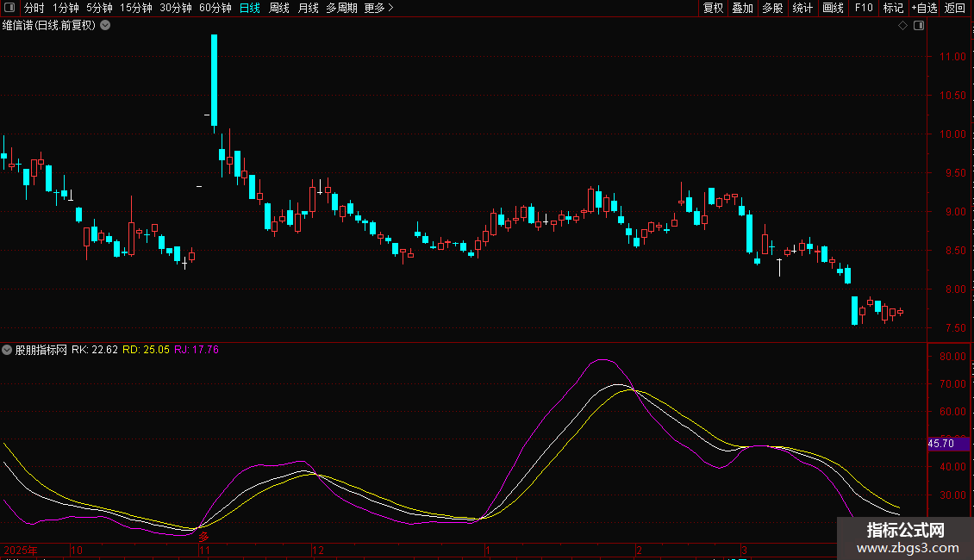Open the 复权 adjustment option
The image size is (974, 560).
point(713,8)
